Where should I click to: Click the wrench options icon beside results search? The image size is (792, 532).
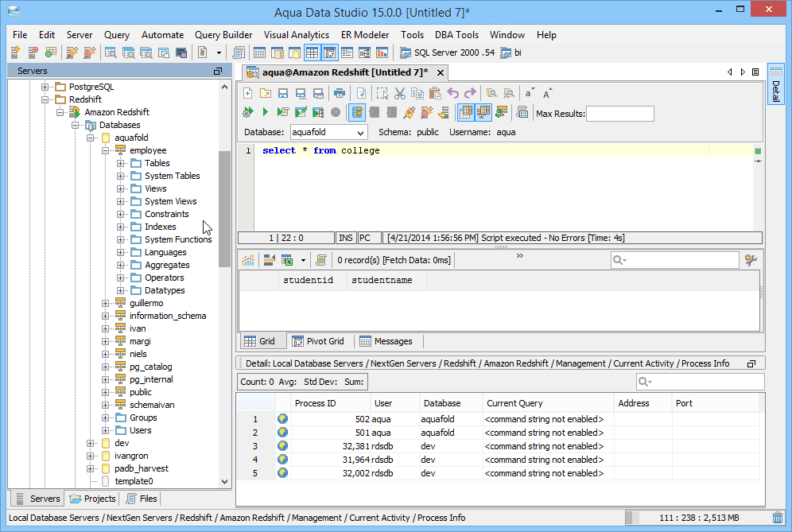click(751, 260)
